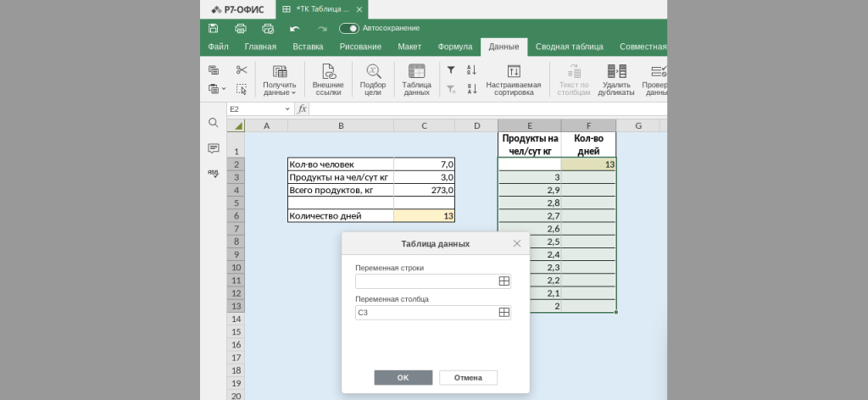Open Настраиваемая сортировка
This screenshot has height=400, width=868.
(514, 81)
